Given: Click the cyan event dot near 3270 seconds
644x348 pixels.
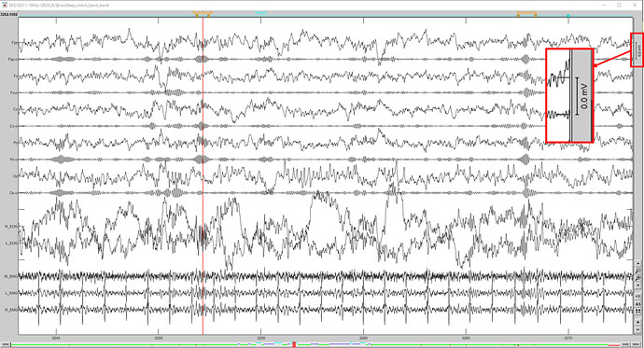Looking at the screenshot, I should (568, 16).
